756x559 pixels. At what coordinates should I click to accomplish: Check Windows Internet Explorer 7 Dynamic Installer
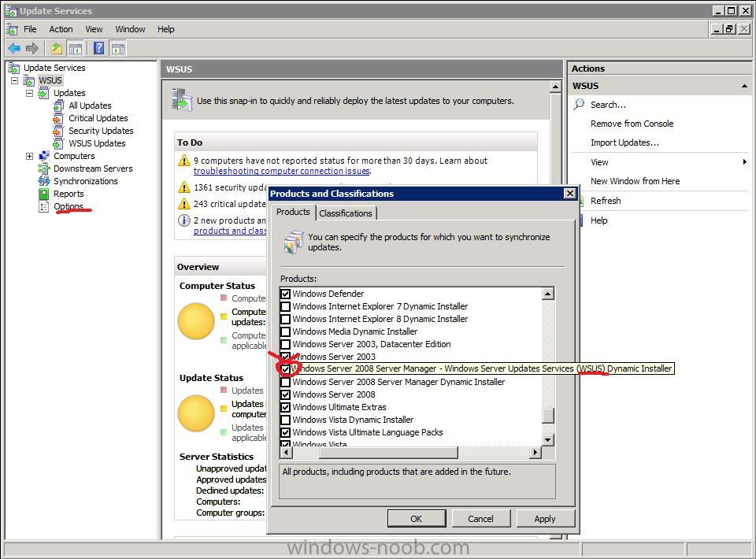[x=285, y=306]
